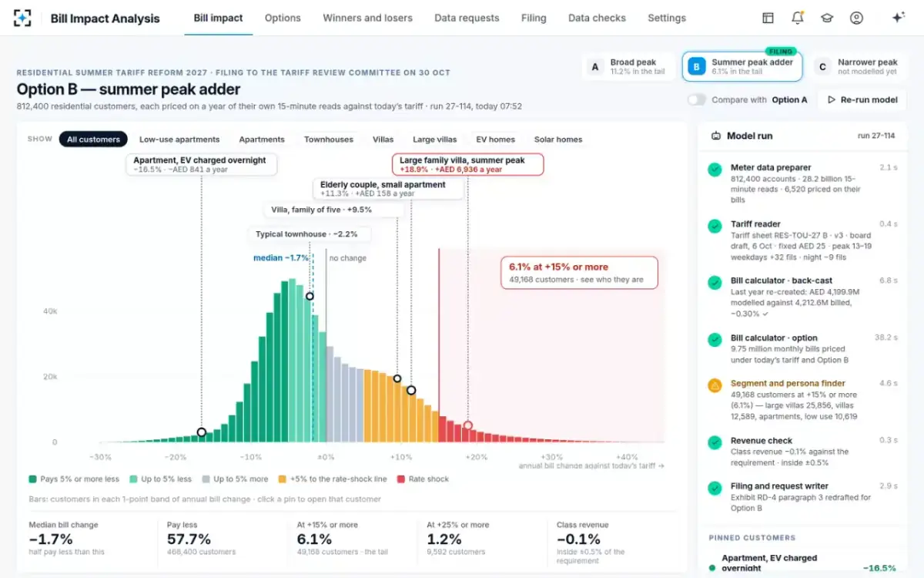Screen dimensions: 924x578
Task: Open Large family villa summer peak pin
Action: coord(468,164)
